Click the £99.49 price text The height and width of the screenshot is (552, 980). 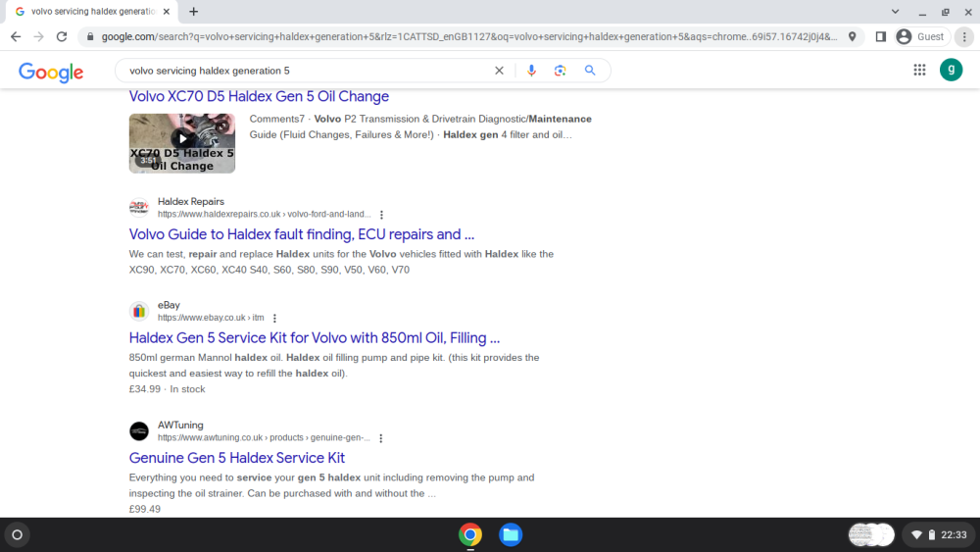[x=144, y=509]
